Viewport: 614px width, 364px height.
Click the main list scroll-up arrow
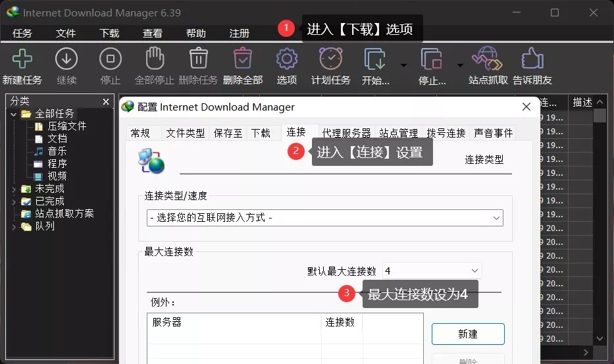[600, 102]
